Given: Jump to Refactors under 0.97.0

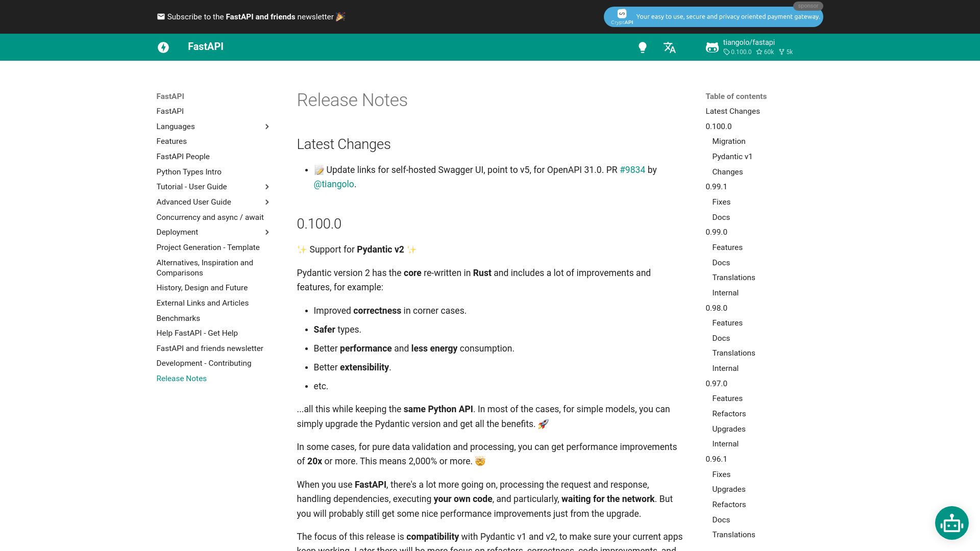Looking at the screenshot, I should [729, 414].
